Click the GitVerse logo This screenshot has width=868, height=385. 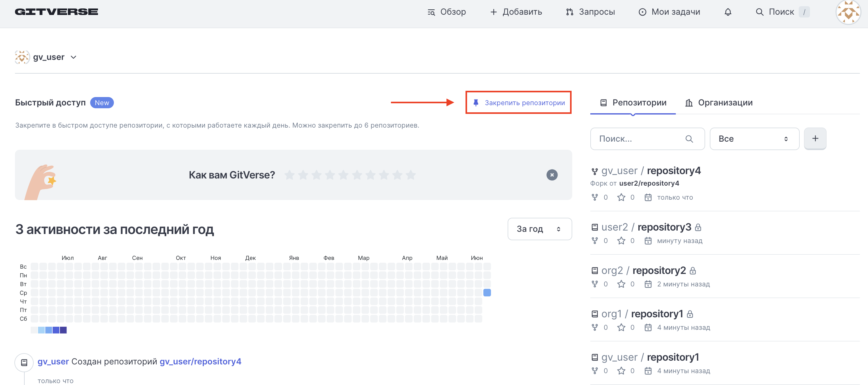pyautogui.click(x=56, y=12)
